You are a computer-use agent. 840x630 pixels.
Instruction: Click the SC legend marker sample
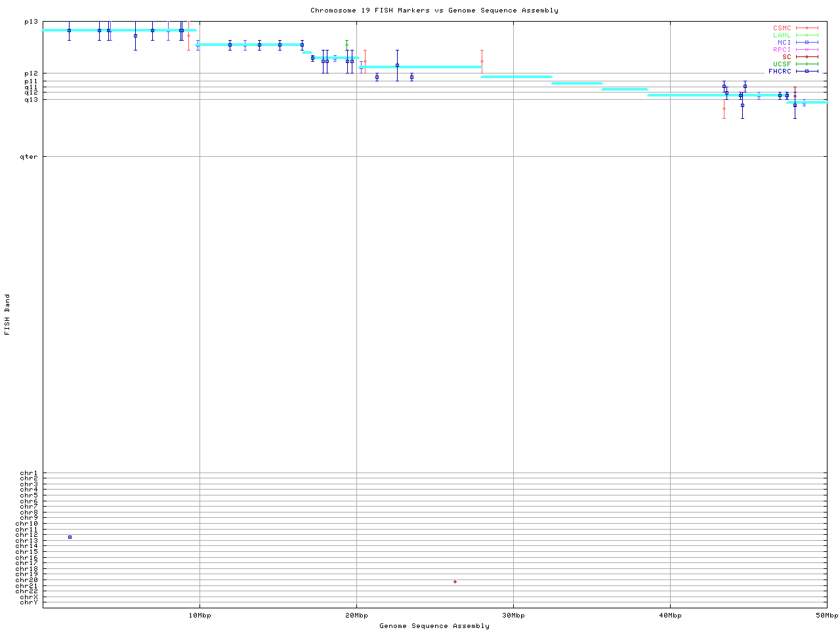pyautogui.click(x=807, y=57)
